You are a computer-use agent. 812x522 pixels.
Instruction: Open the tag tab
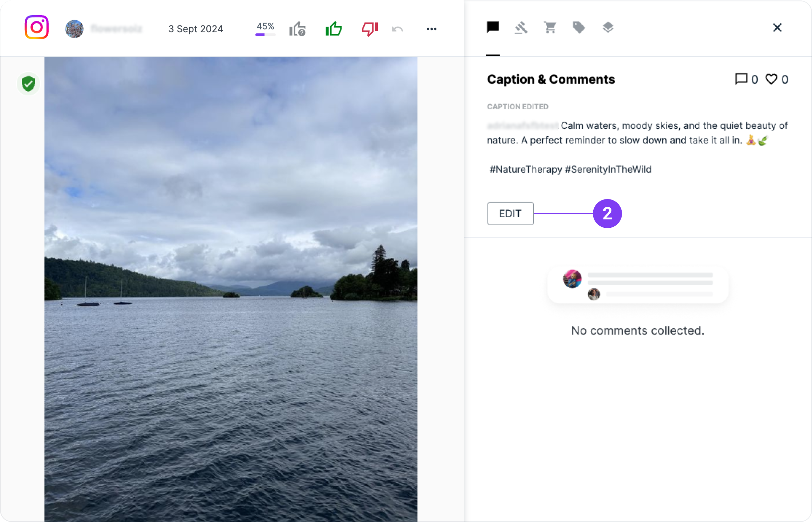point(579,28)
